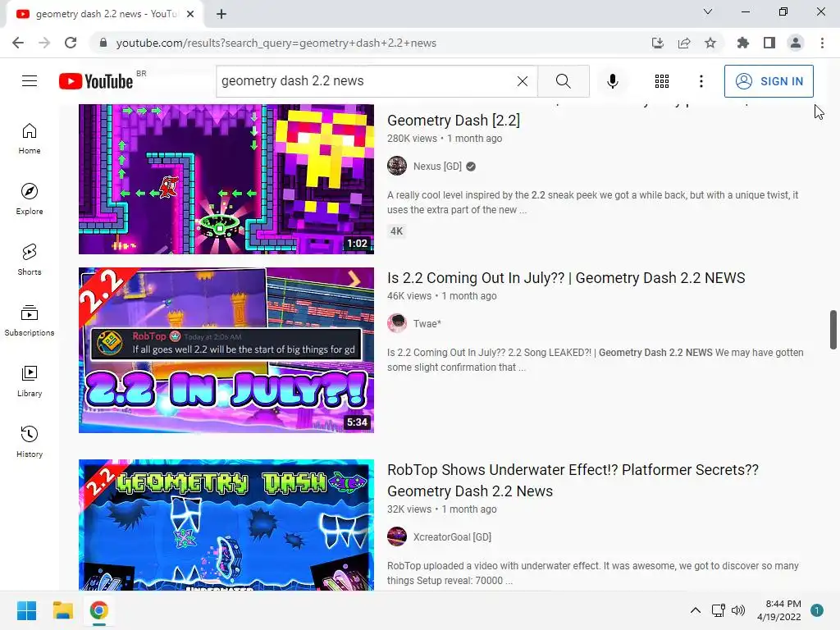
Task: Click the '32K views' text
Action: point(409,509)
